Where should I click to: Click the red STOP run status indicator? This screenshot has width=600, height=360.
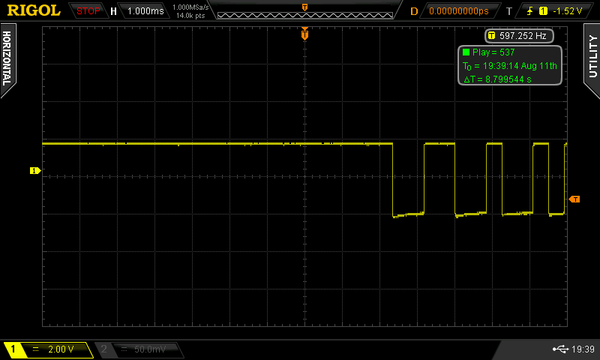pos(88,11)
